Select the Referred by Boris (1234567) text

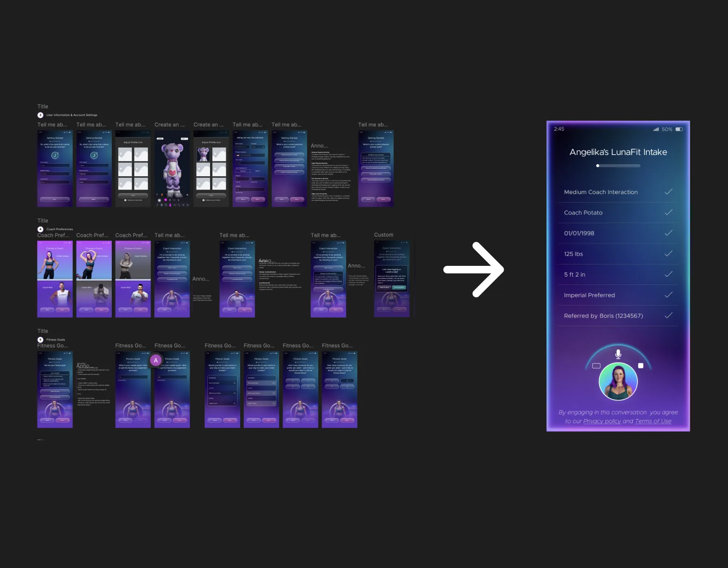603,316
